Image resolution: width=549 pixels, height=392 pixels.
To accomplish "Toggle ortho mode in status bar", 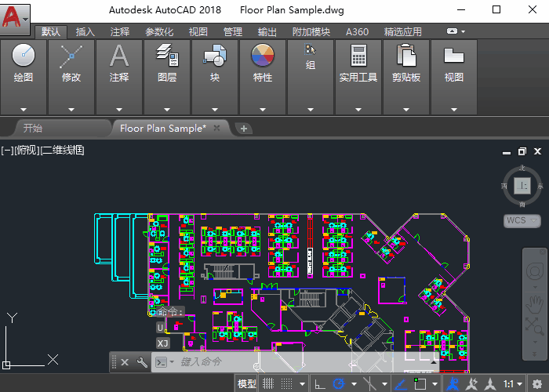I will 320,384.
